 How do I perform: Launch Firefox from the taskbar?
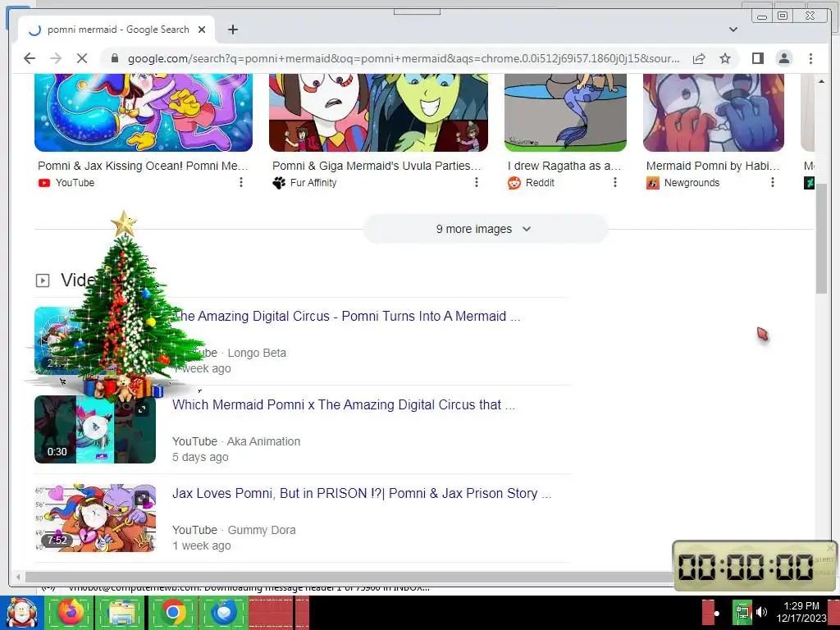(x=71, y=613)
